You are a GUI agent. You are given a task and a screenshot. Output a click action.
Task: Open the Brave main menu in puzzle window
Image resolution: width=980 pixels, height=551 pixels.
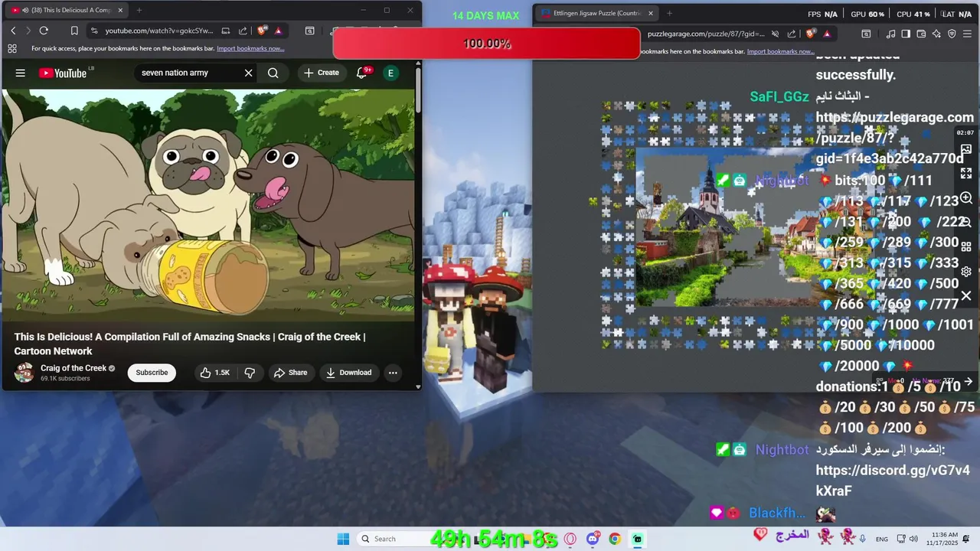pos(968,34)
